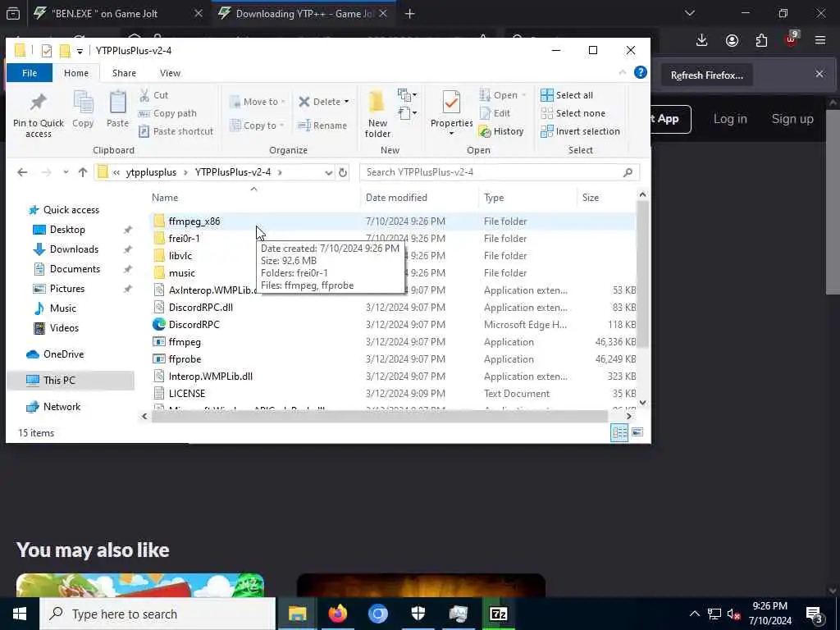Screen dimensions: 840x630
Task: Open Firefox Downloads toolbar icon
Action: pyautogui.click(x=701, y=41)
